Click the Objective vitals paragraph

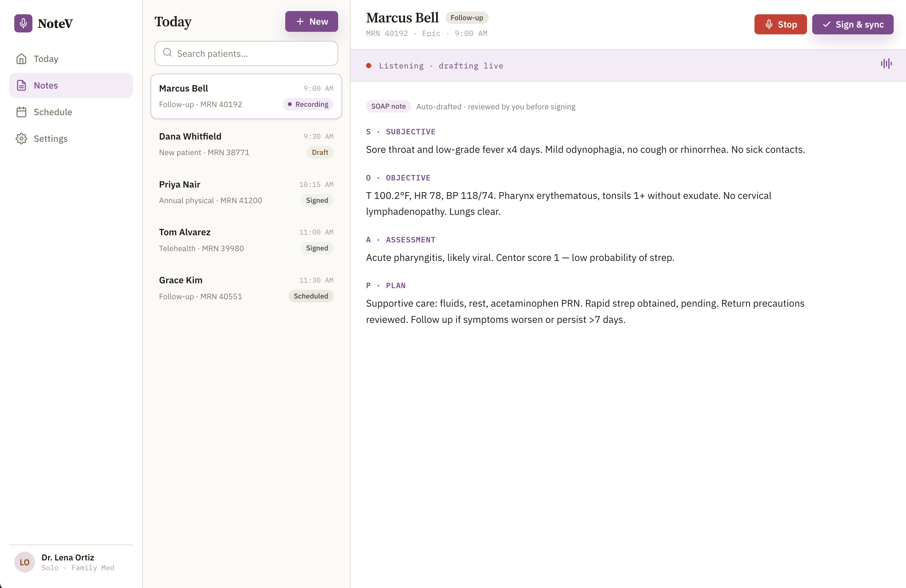click(569, 203)
